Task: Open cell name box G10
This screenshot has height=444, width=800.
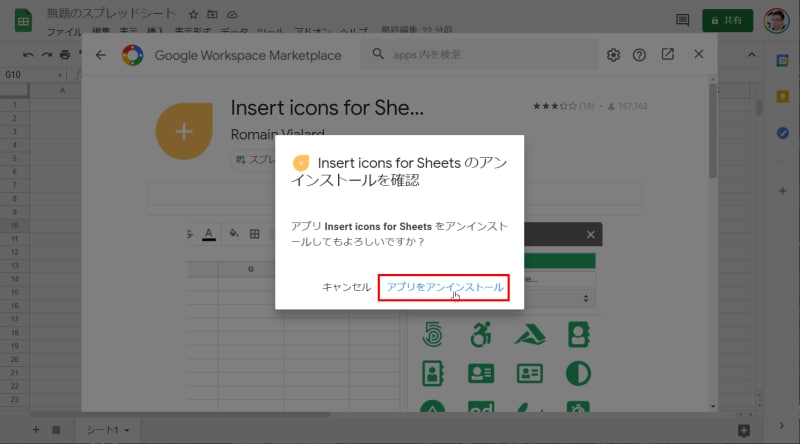Action: pyautogui.click(x=34, y=75)
